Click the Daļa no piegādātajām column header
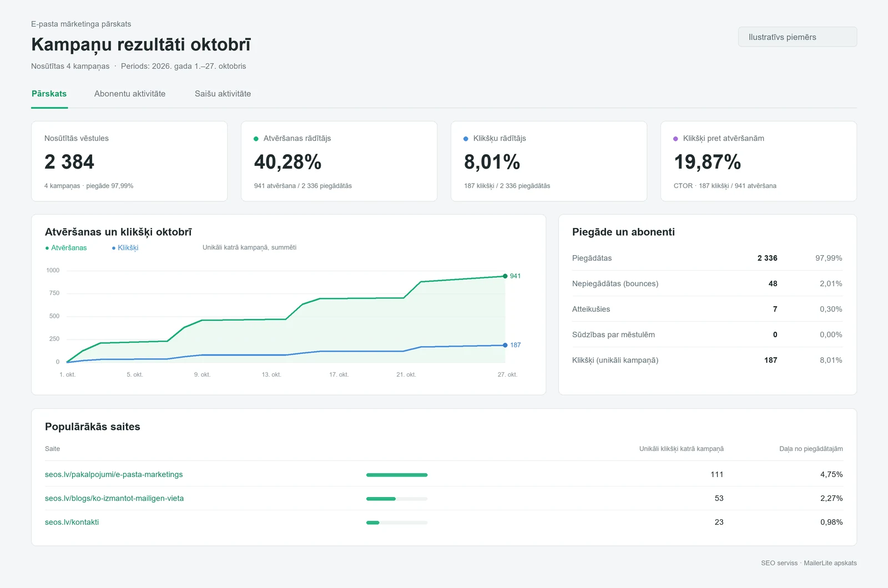The image size is (888, 588). (811, 449)
